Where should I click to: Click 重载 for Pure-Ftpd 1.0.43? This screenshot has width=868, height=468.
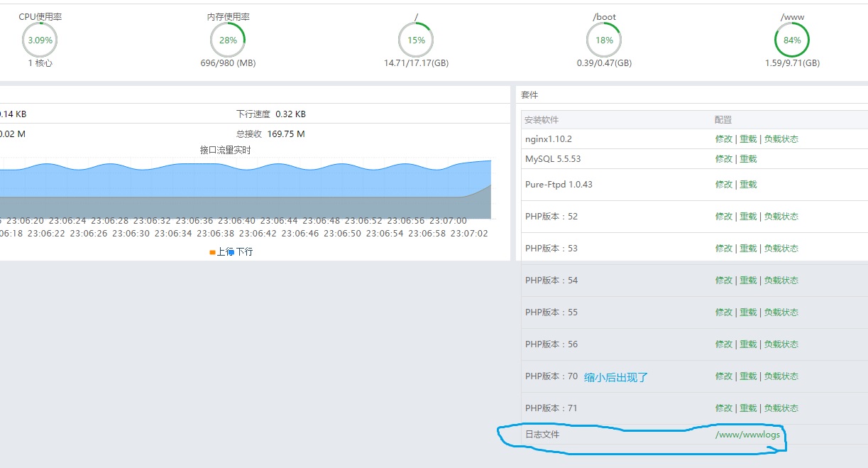pyautogui.click(x=748, y=185)
